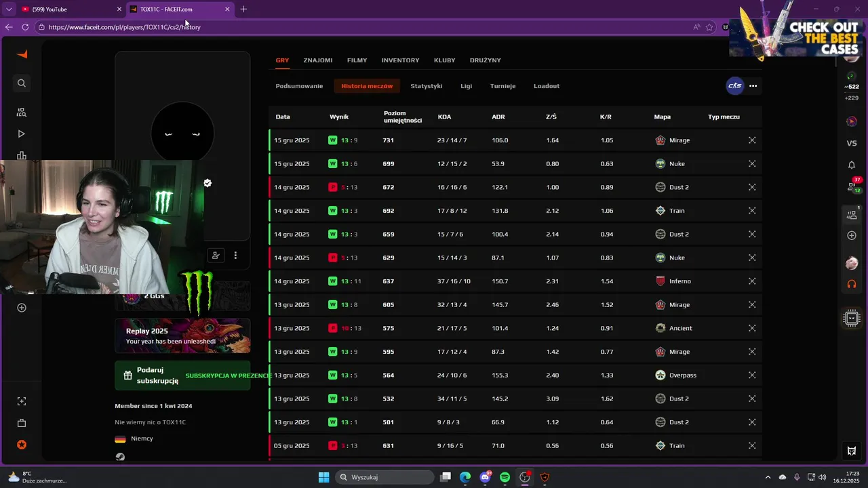Click Typ meczu column header
The image size is (868, 488).
724,117
